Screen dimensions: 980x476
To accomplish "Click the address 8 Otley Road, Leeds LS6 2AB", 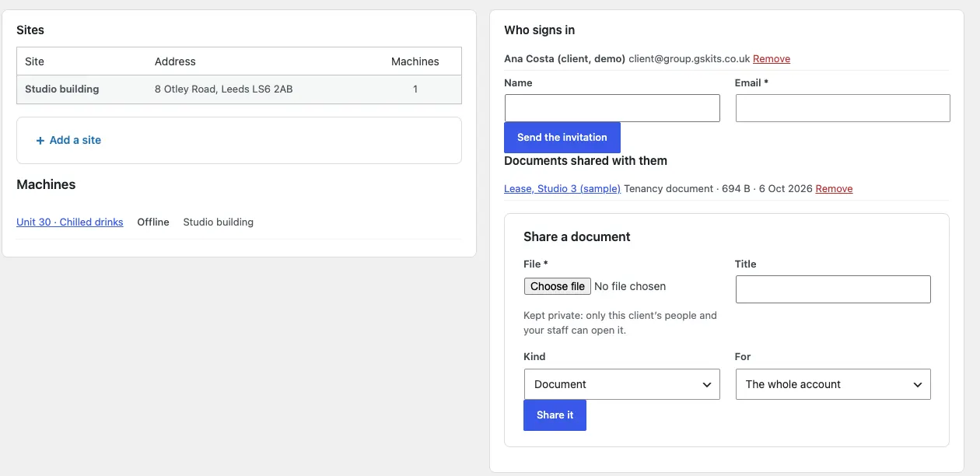I will point(224,89).
